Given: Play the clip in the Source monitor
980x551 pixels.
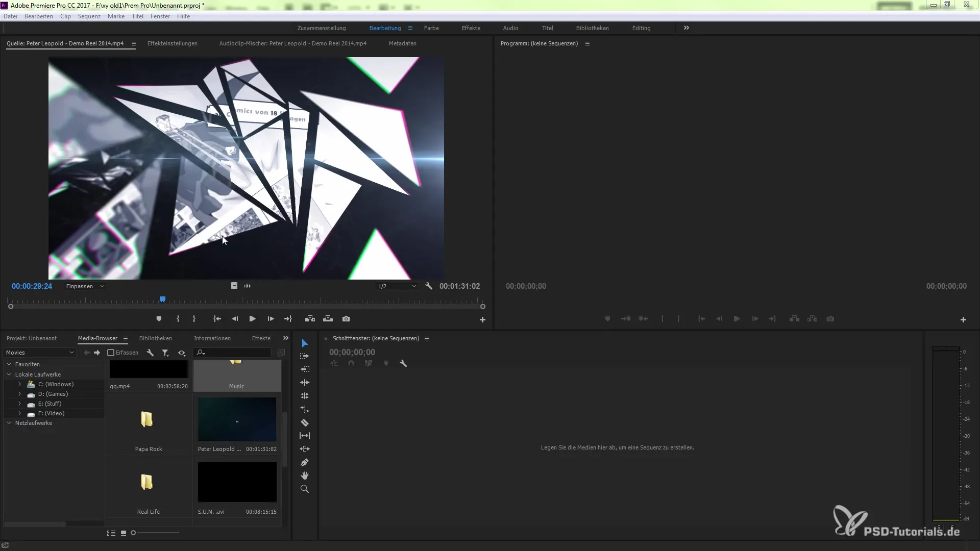Looking at the screenshot, I should pos(252,319).
